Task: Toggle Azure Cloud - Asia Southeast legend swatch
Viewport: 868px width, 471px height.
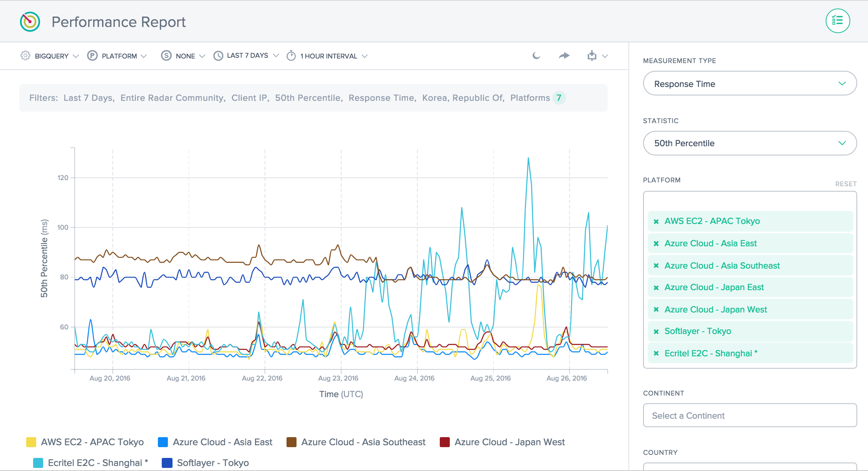Action: [292, 442]
